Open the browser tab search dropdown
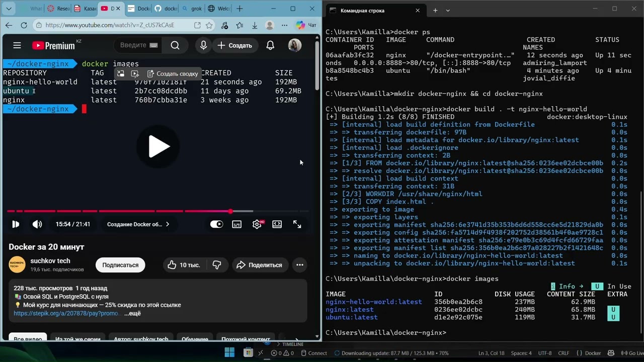This screenshot has width=644, height=362. 9,9
